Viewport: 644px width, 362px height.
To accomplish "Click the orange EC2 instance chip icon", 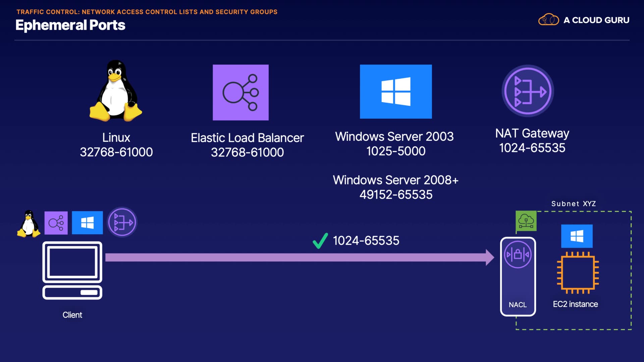I will tap(578, 273).
